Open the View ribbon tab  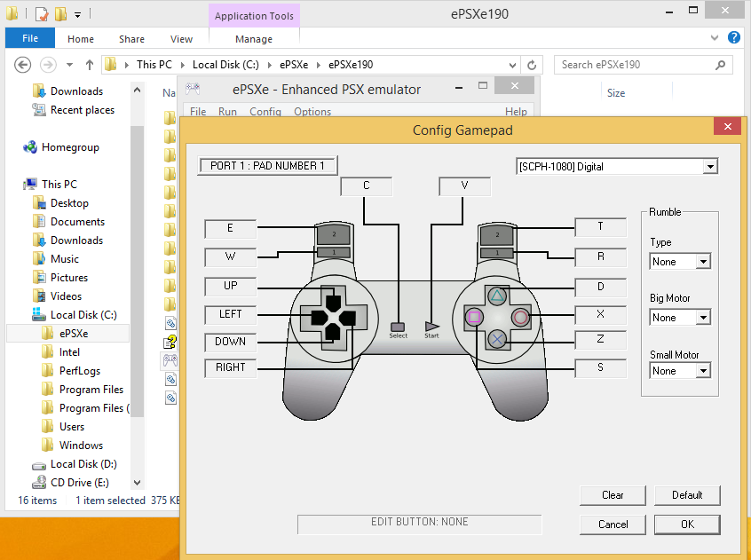pyautogui.click(x=181, y=39)
